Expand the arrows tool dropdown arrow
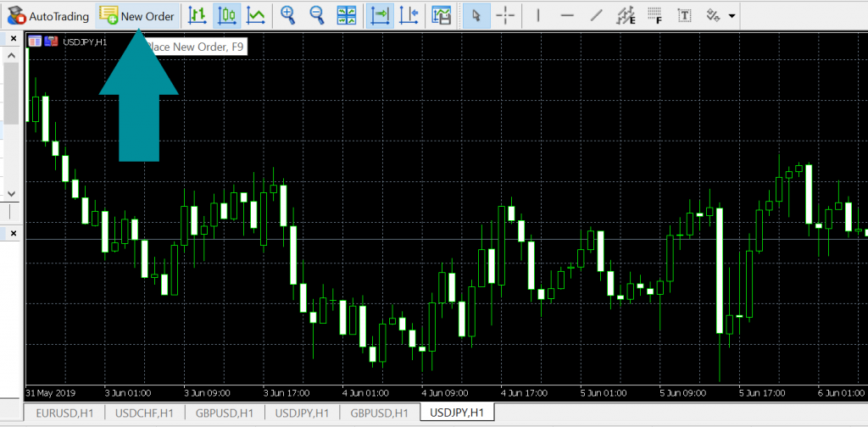 click(x=732, y=16)
